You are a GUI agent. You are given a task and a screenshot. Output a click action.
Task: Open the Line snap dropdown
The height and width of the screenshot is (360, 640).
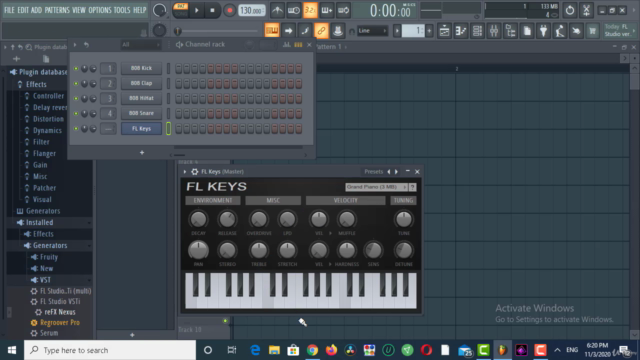pyautogui.click(x=372, y=31)
